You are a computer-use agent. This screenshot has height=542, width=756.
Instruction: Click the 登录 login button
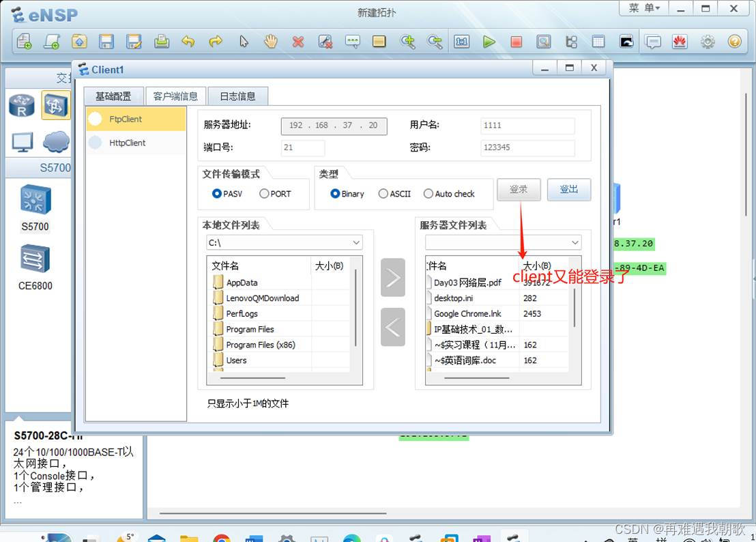(x=519, y=190)
